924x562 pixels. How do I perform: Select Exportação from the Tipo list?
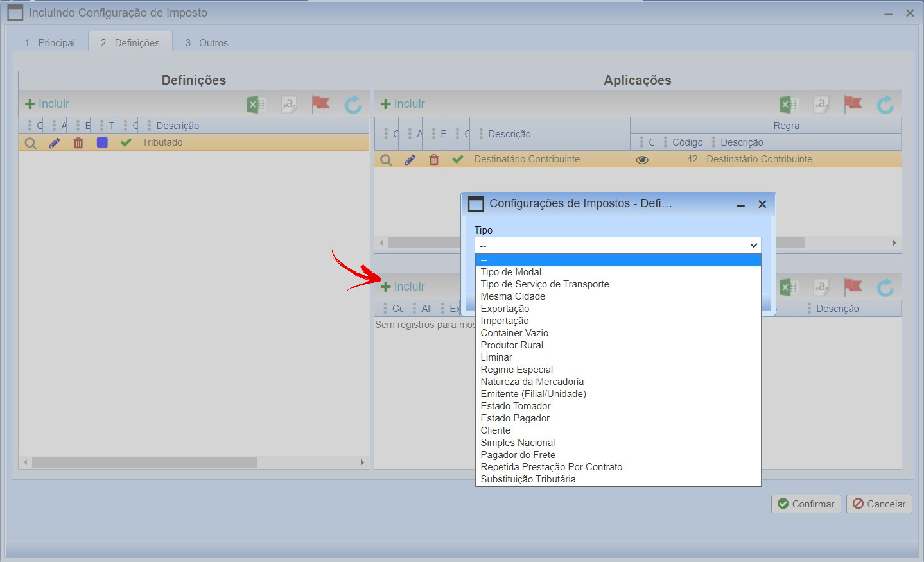click(505, 309)
